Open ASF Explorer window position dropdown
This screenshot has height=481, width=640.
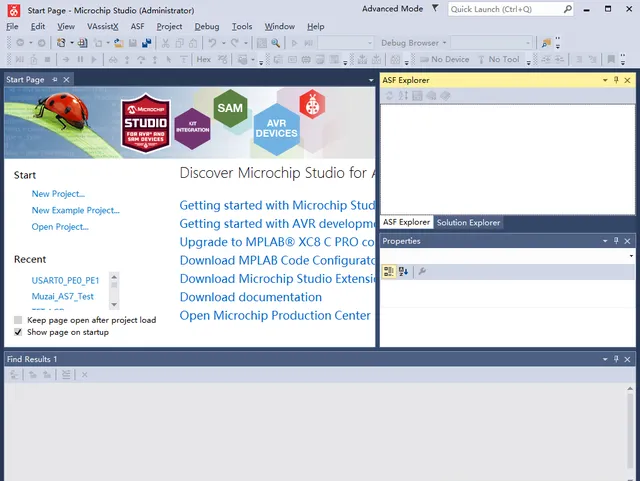(x=605, y=80)
